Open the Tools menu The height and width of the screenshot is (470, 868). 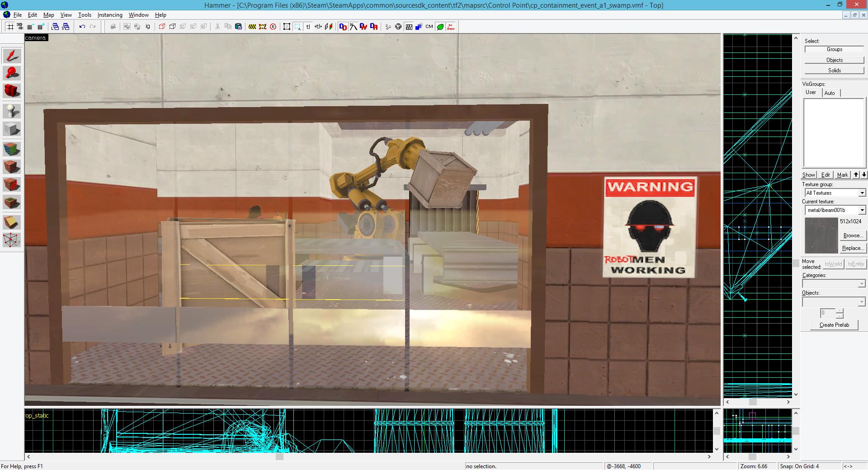[x=85, y=15]
